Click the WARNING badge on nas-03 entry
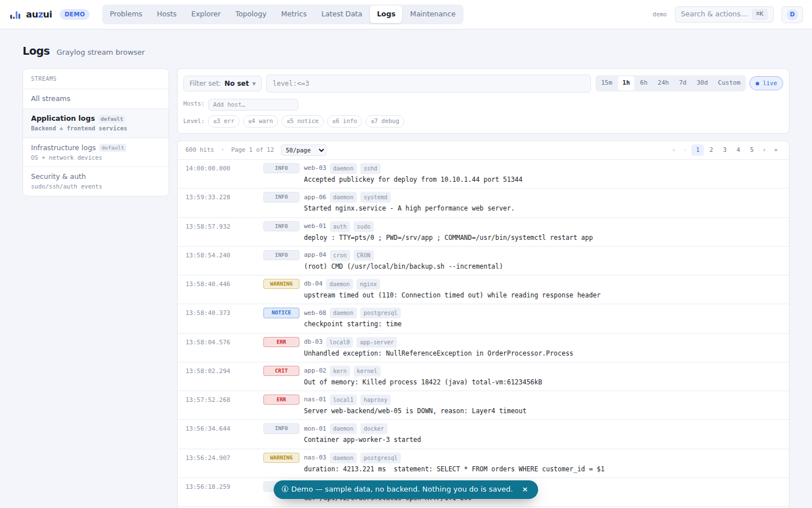 (x=281, y=458)
